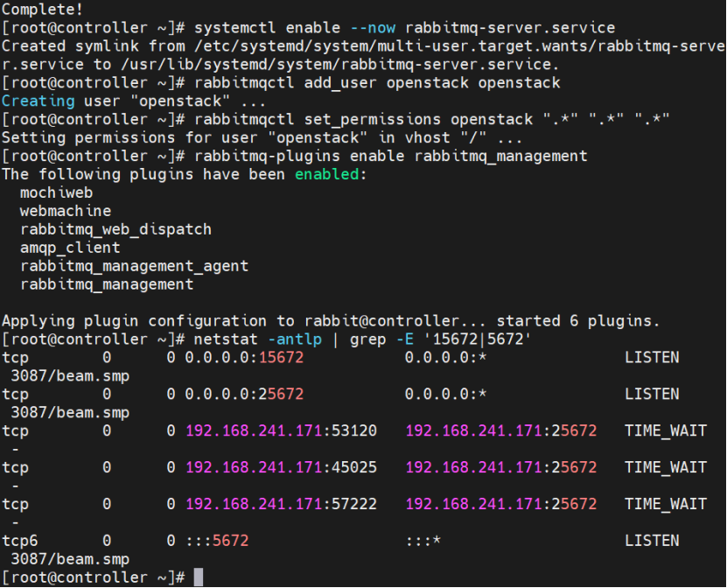
Task: Click 3087/beam.smp under the 25672 row
Action: [x=70, y=413]
